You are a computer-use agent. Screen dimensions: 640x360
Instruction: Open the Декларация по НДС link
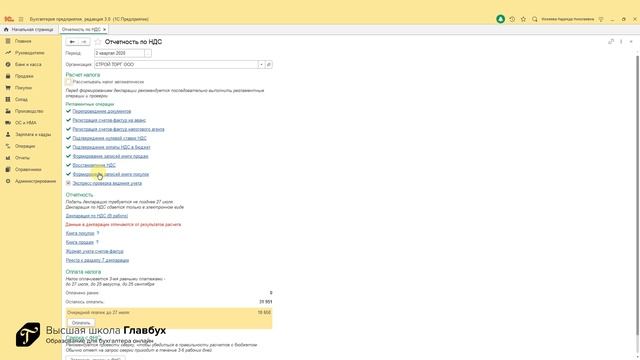97,216
